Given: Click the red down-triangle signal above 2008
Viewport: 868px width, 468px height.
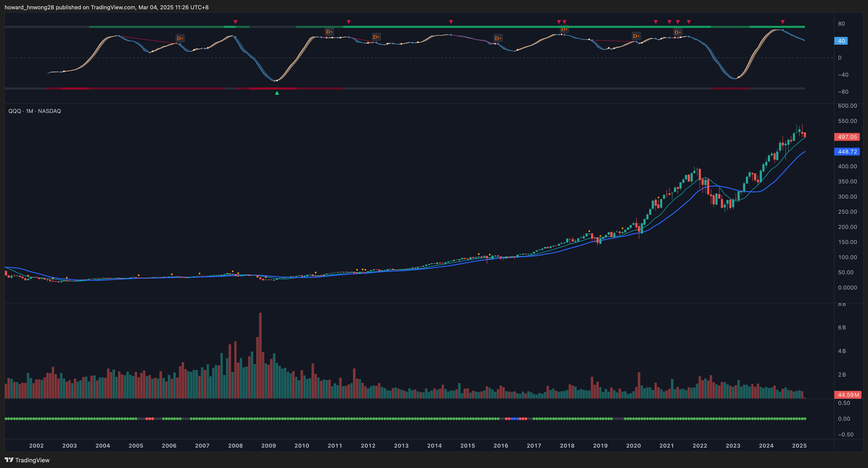Looking at the screenshot, I should (236, 22).
